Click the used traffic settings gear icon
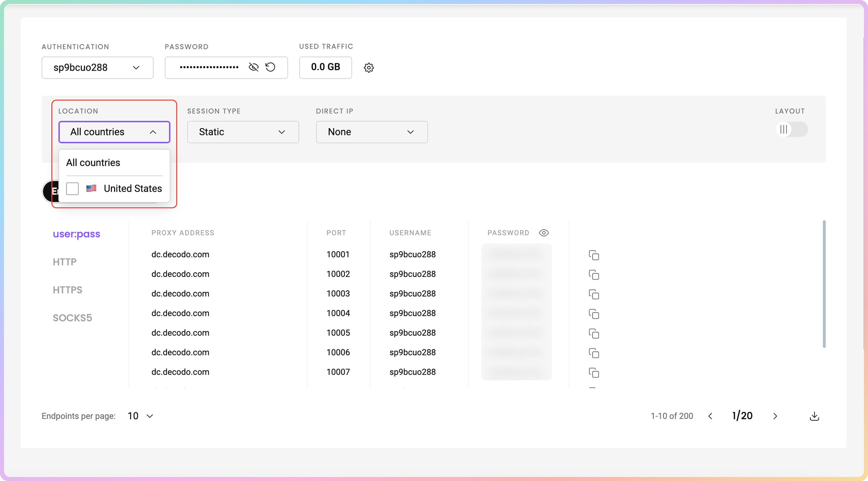The image size is (868, 481). [x=369, y=68]
